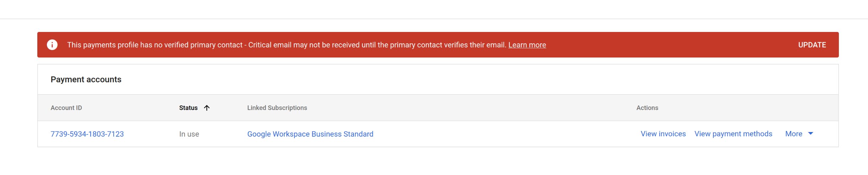The width and height of the screenshot is (868, 175).
Task: Click the Payment accounts heading
Action: pyautogui.click(x=86, y=80)
